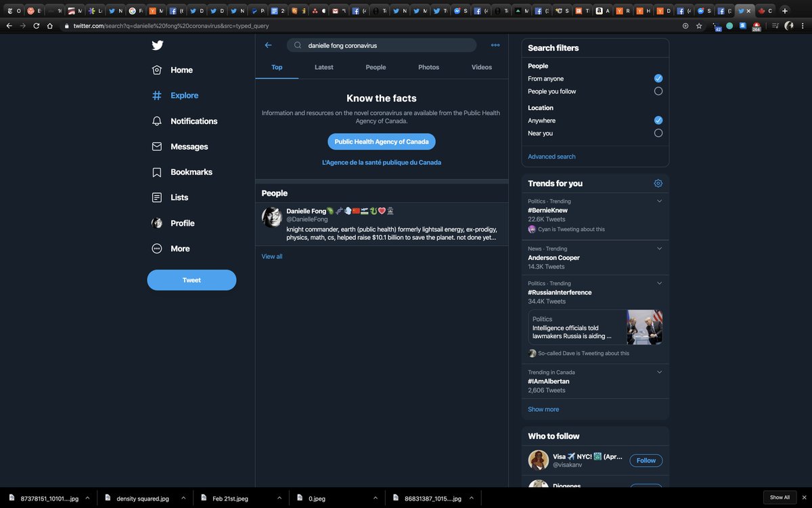Viewport: 812px width, 508px height.
Task: Open Danielle Fong's profile avatar in People results
Action: tap(272, 217)
